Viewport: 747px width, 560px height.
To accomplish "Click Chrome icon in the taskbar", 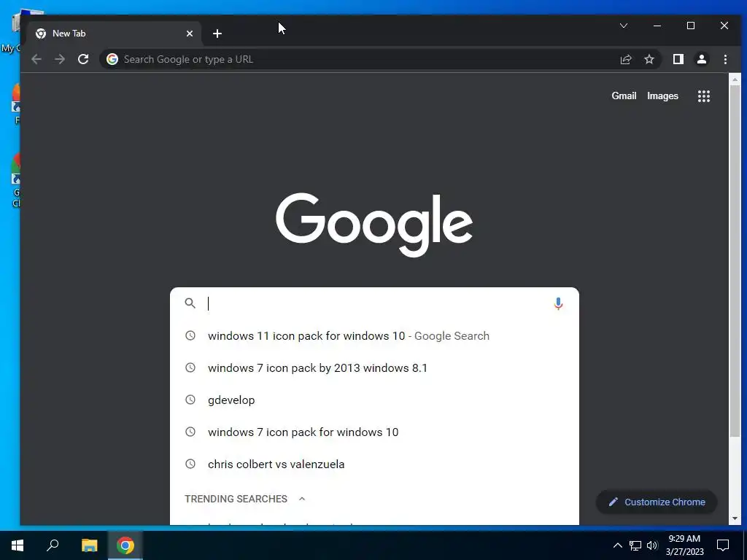I will point(125,545).
